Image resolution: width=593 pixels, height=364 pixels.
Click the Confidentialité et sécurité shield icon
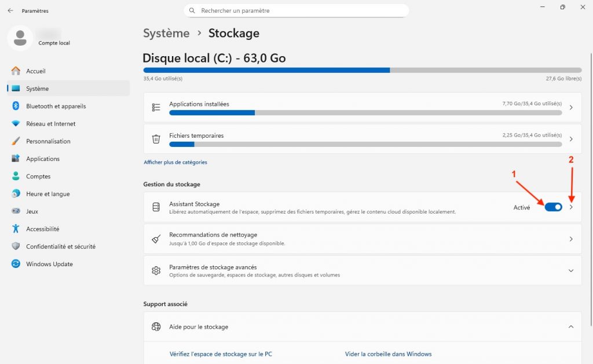16,247
